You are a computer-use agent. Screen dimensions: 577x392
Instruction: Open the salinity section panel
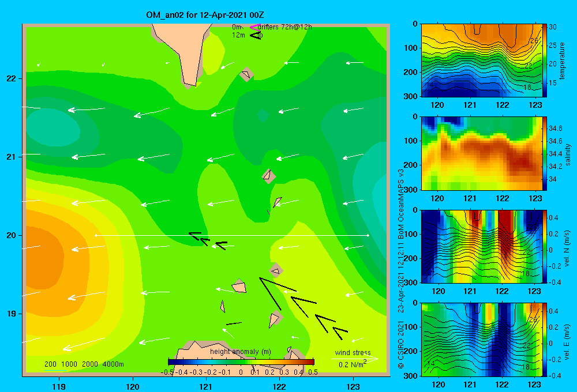click(x=482, y=153)
